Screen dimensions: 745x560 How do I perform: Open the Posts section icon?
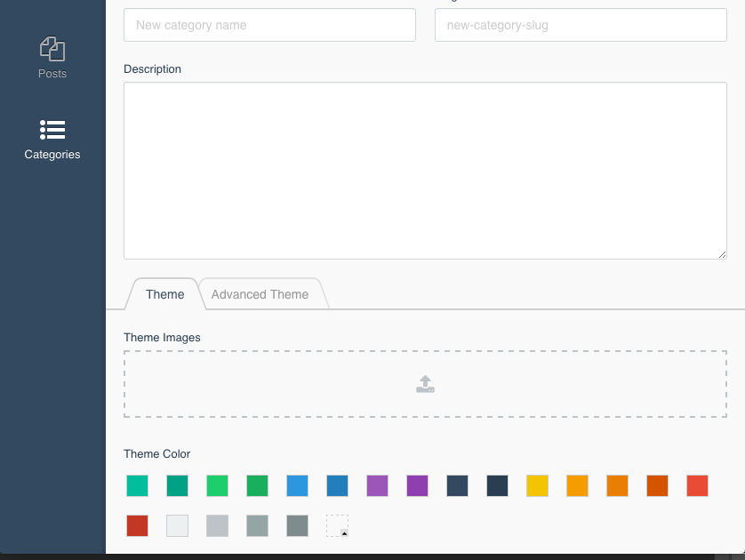point(52,49)
